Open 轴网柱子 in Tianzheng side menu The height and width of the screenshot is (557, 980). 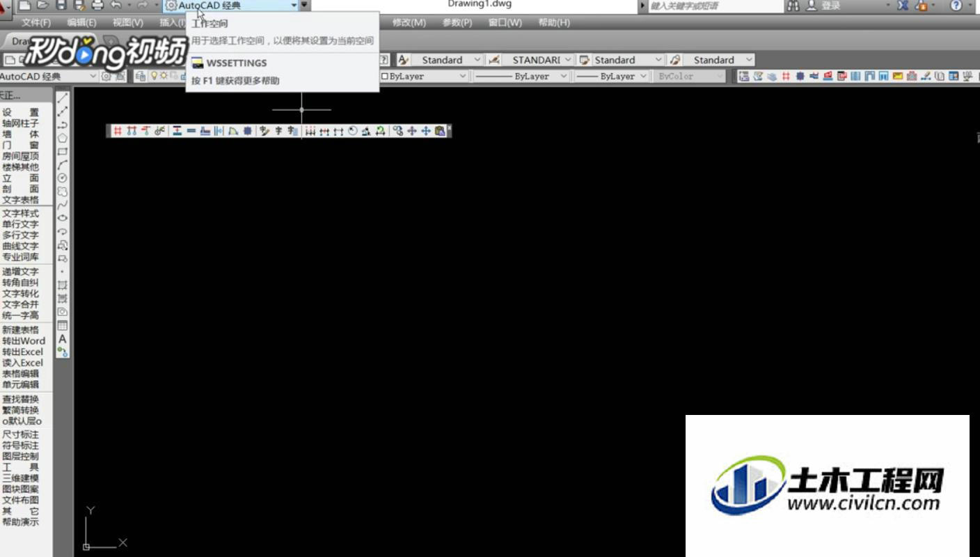(21, 123)
